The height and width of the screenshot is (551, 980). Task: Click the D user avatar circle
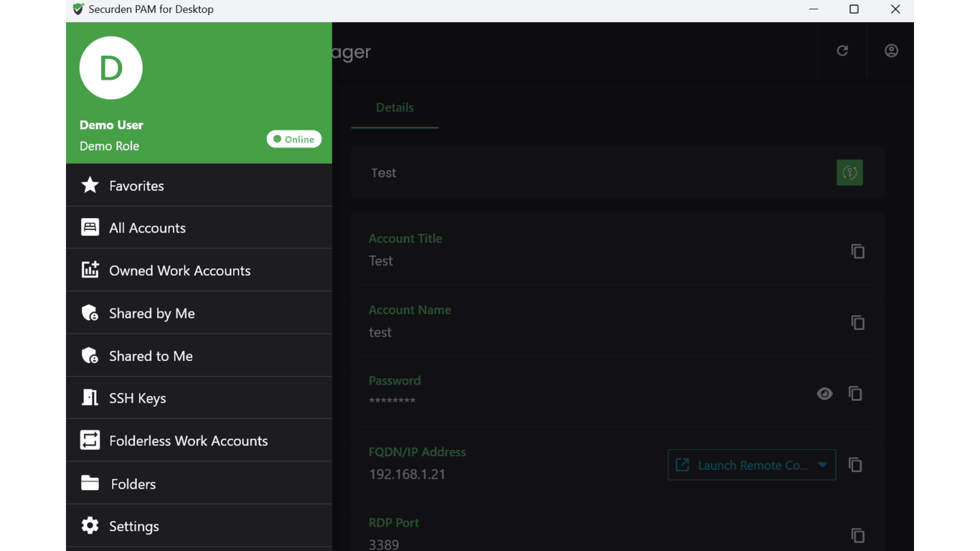click(x=111, y=68)
